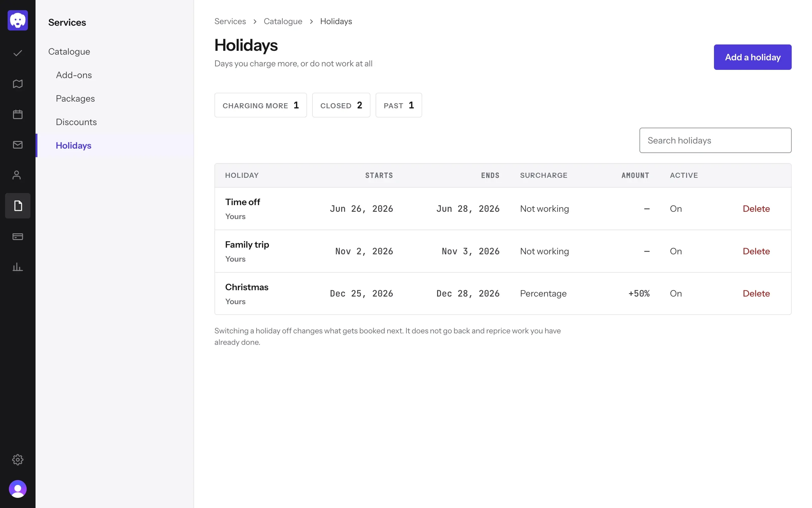Click the Percentage surcharge cell
Viewport: 812px width, 508px height.
click(543, 294)
